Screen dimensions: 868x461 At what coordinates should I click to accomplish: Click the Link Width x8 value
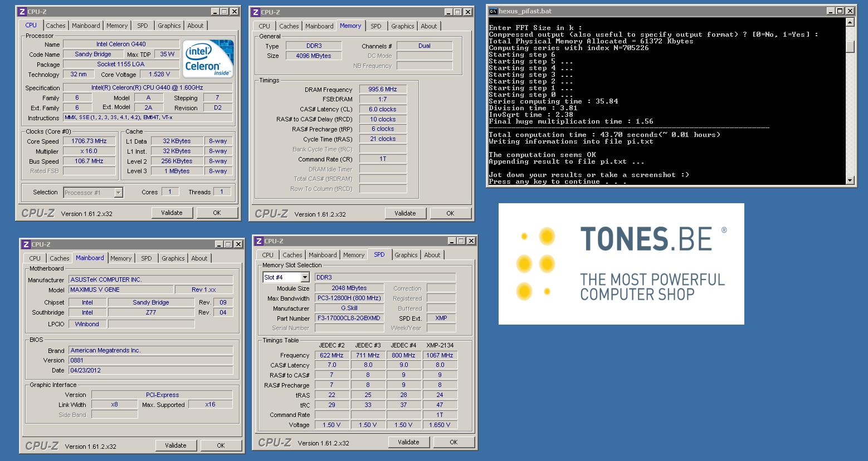point(115,405)
